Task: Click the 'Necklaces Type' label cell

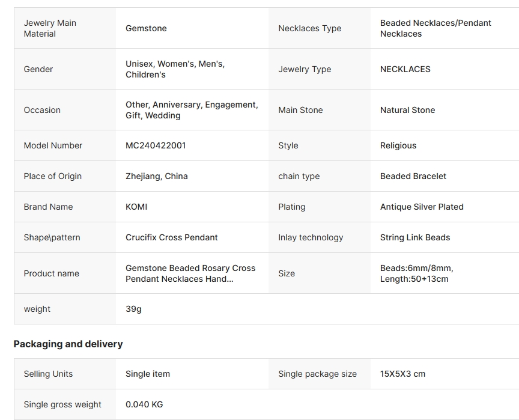Action: tap(309, 28)
